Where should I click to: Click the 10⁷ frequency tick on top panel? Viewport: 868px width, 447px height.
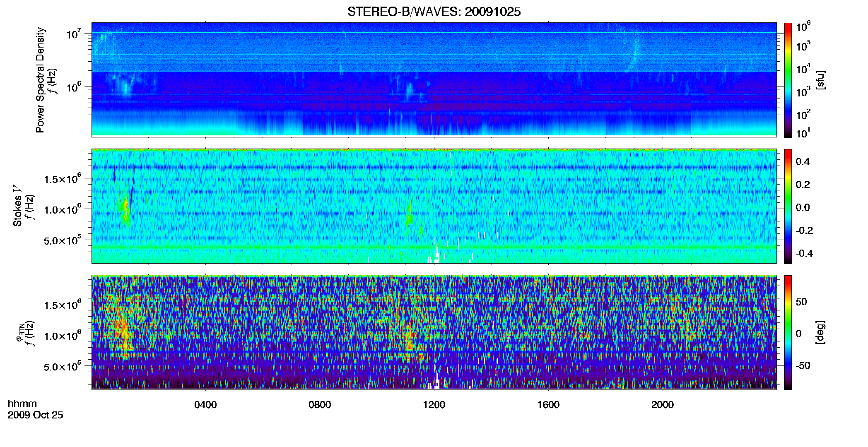tap(74, 34)
